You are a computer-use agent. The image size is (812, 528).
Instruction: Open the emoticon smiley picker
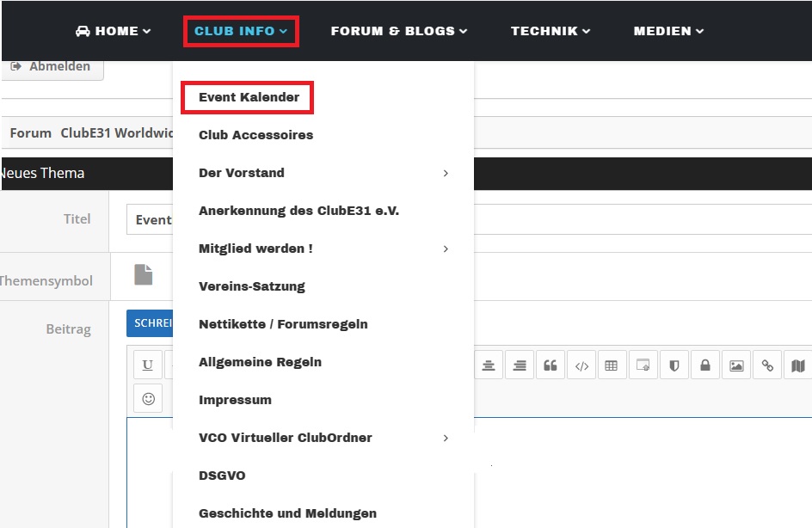148,399
